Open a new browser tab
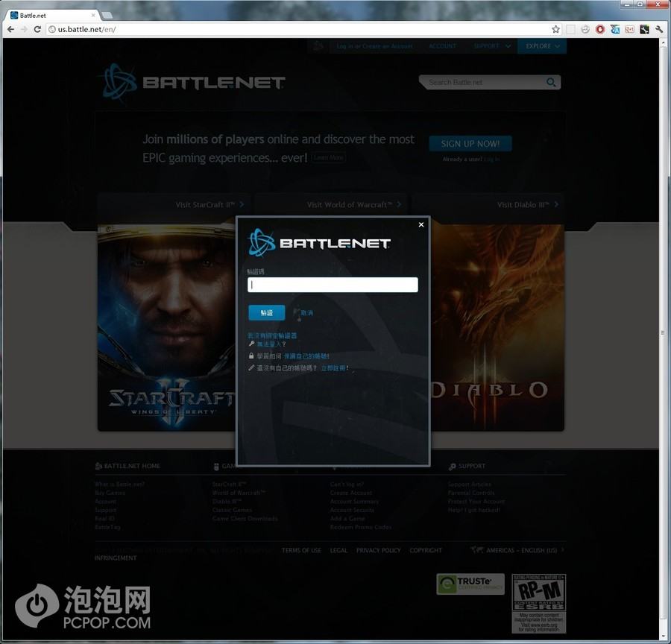The width and height of the screenshot is (671, 644). pyautogui.click(x=107, y=15)
